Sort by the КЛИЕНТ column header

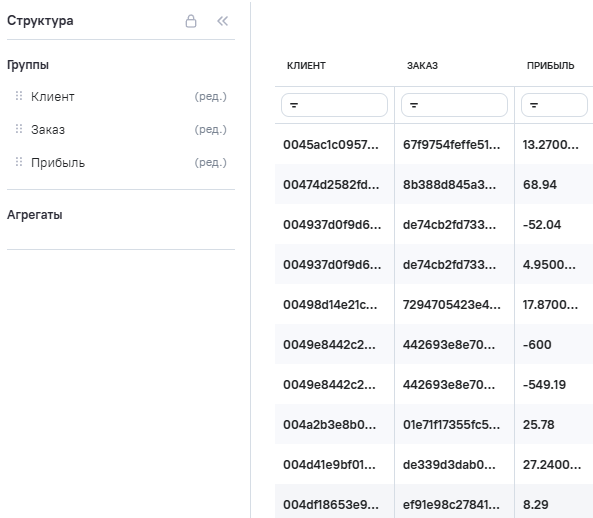306,66
